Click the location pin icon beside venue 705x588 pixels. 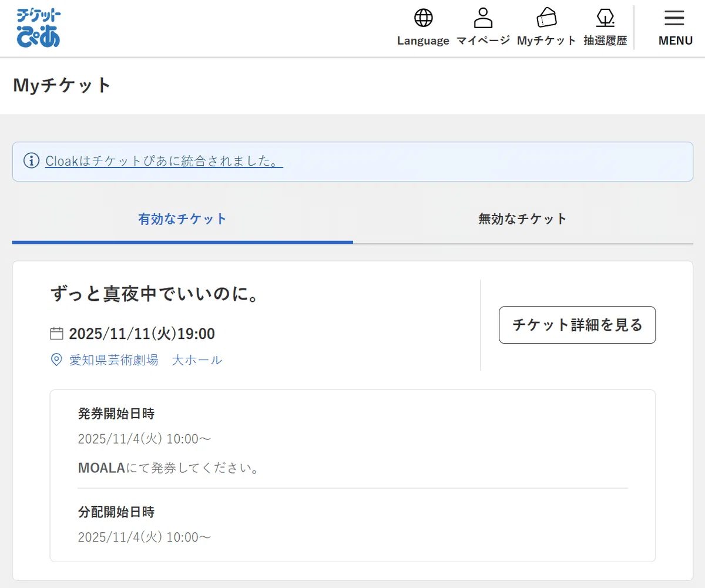click(56, 359)
